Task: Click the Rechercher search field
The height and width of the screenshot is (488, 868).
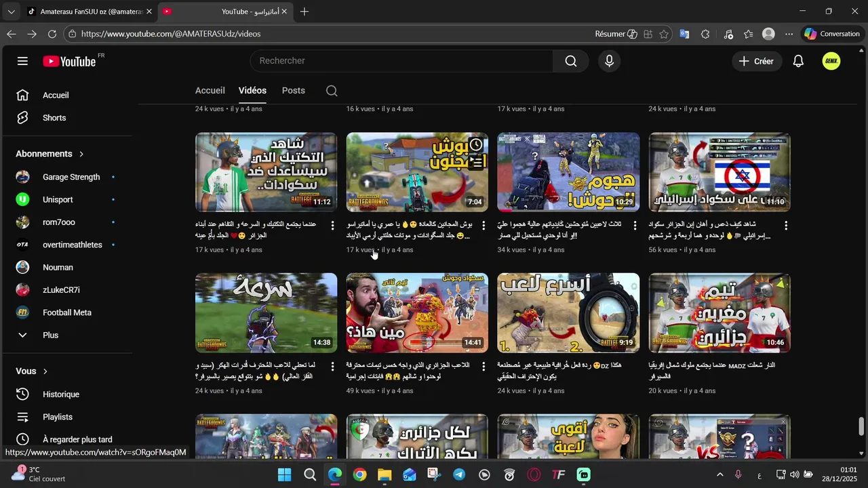Action: 401,61
